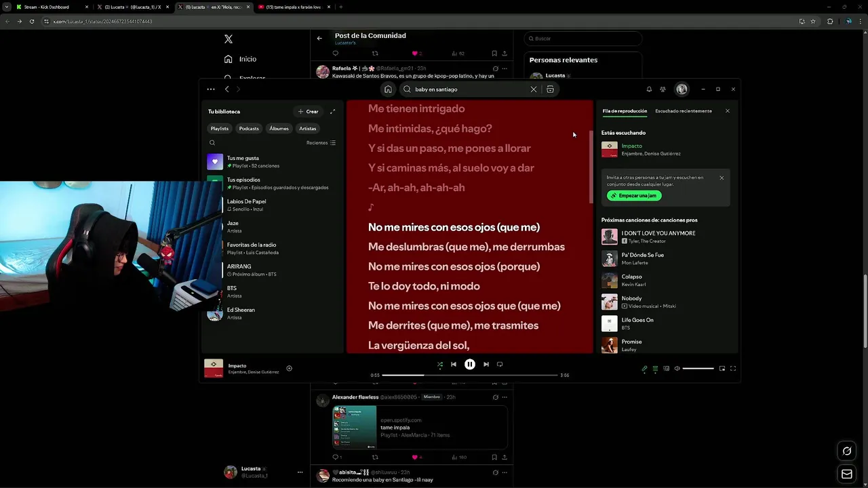Click the X Buscar search box
The width and height of the screenshot is (868, 488).
[x=583, y=39]
